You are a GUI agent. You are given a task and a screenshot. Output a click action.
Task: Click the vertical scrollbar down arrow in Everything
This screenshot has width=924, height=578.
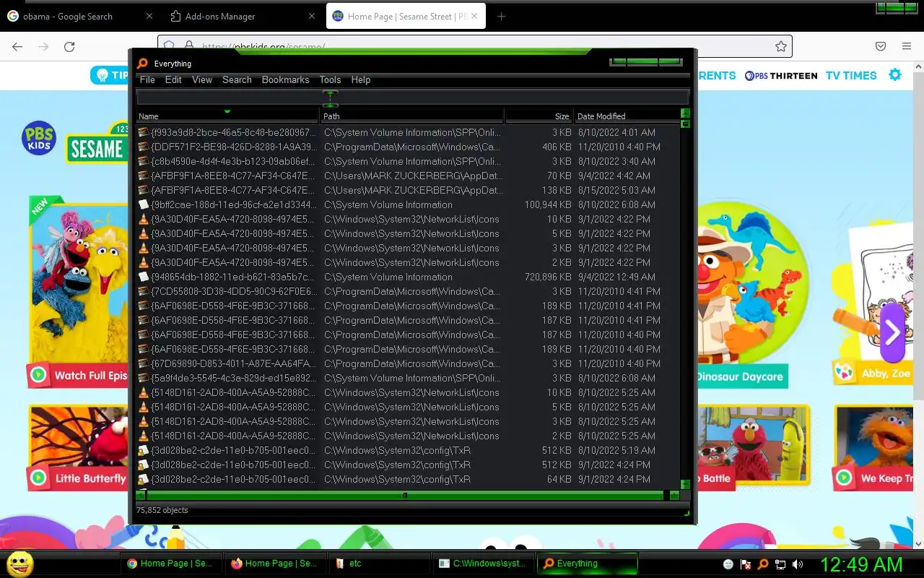[685, 484]
